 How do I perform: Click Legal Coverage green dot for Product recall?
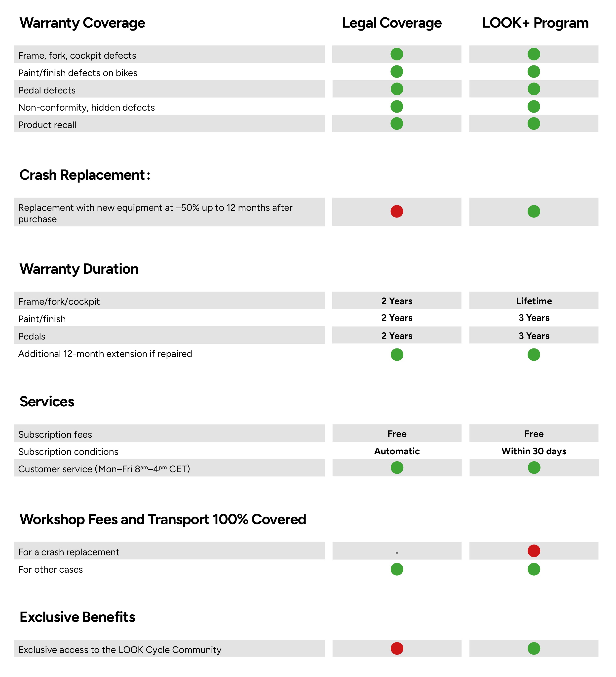tap(396, 124)
